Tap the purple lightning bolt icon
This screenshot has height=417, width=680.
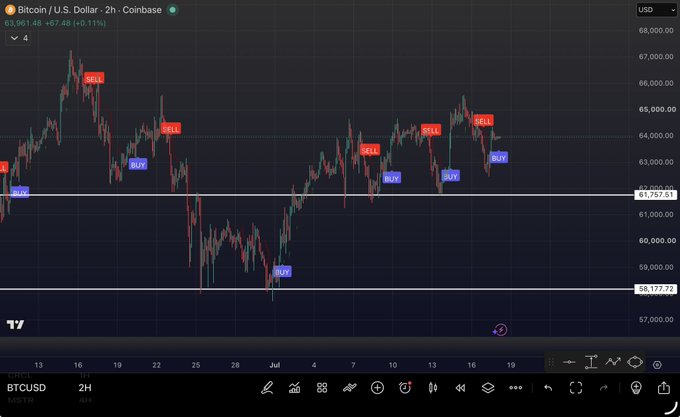500,330
